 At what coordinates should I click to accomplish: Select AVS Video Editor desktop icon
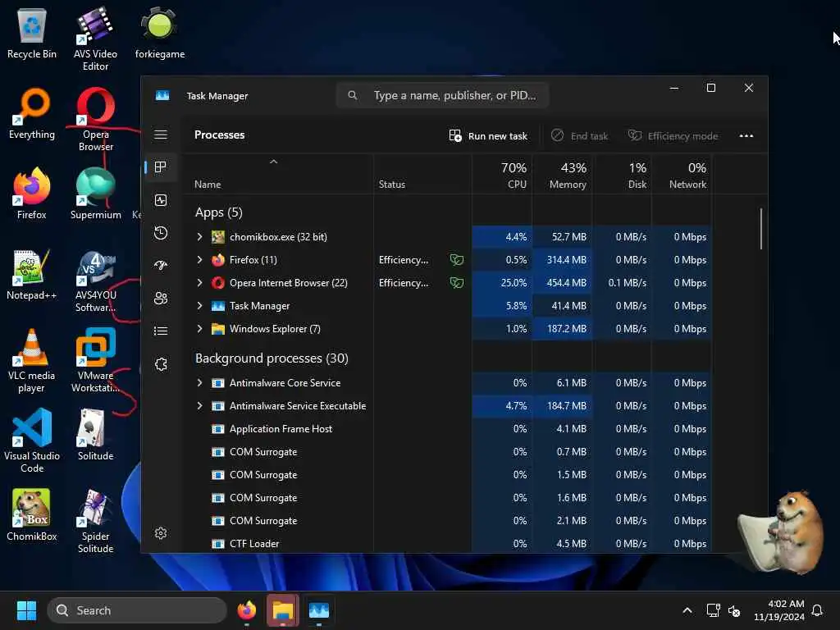click(x=95, y=39)
